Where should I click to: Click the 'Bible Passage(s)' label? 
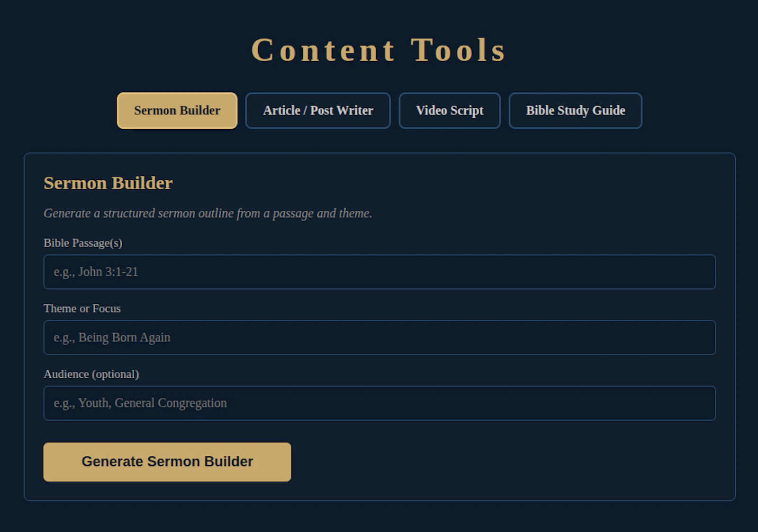pyautogui.click(x=83, y=243)
